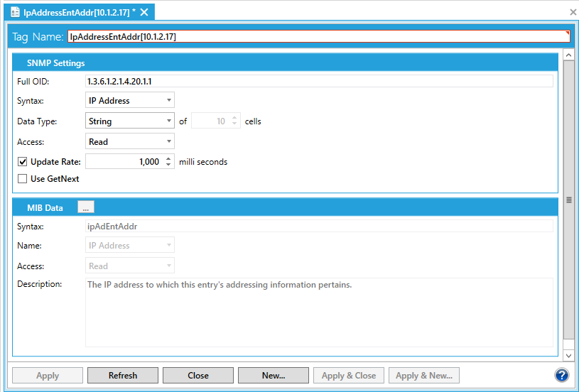Open the Syntax dropdown showing IP Address
The height and width of the screenshot is (392, 579).
(x=130, y=101)
